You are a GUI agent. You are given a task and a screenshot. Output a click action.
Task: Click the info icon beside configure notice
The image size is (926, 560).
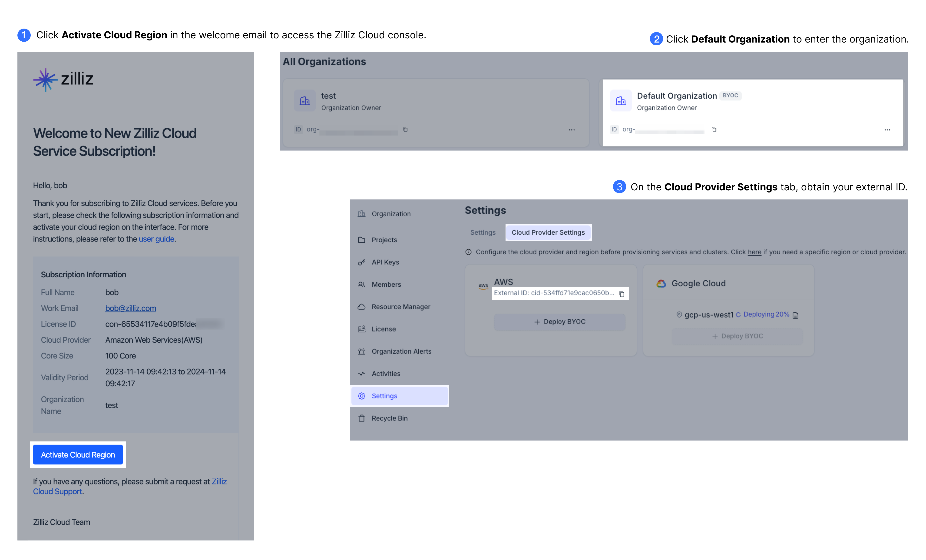coord(468,252)
